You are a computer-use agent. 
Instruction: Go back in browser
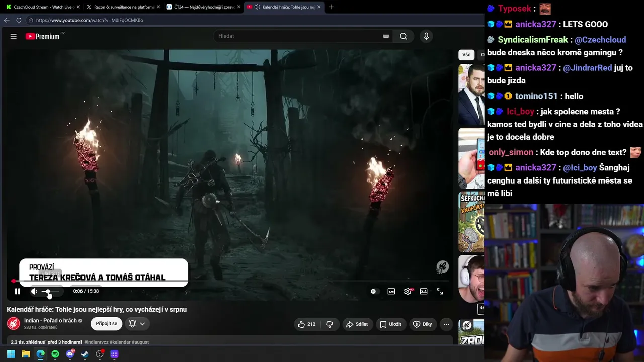pyautogui.click(x=7, y=20)
